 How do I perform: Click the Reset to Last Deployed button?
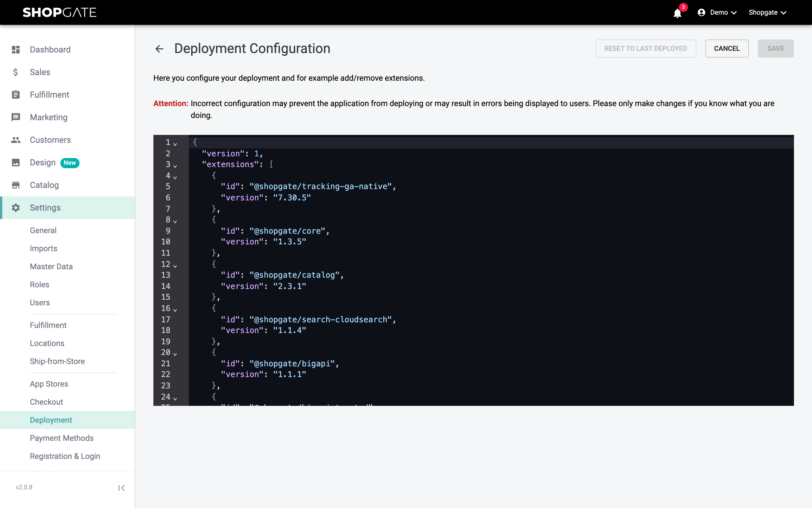pos(646,48)
